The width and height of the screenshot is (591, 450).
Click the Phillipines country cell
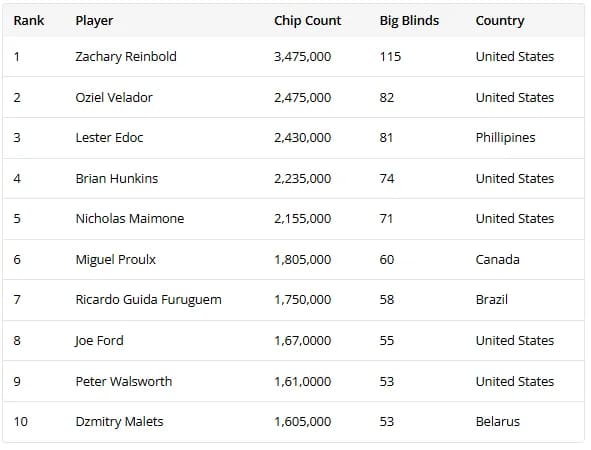click(x=505, y=138)
